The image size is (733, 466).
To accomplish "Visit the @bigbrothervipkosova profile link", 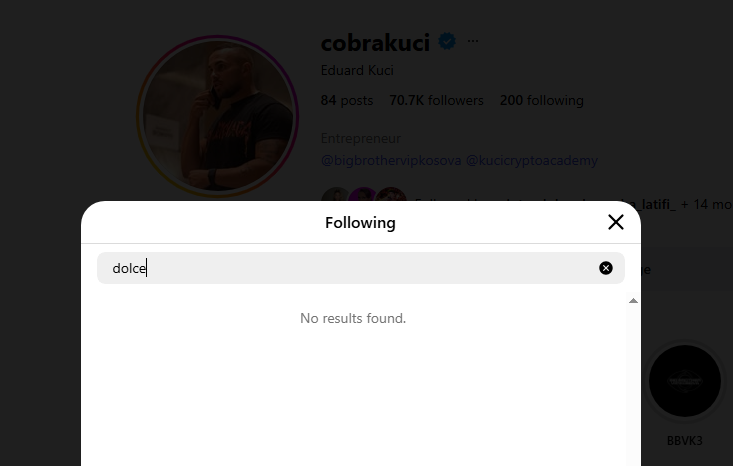I will tap(391, 160).
